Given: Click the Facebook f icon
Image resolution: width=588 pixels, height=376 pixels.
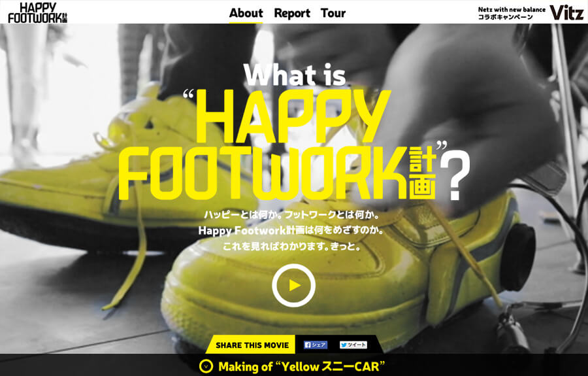Looking at the screenshot, I should [308, 345].
